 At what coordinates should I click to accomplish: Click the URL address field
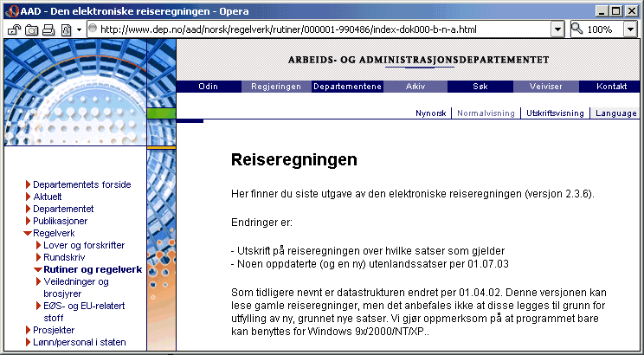[319, 29]
